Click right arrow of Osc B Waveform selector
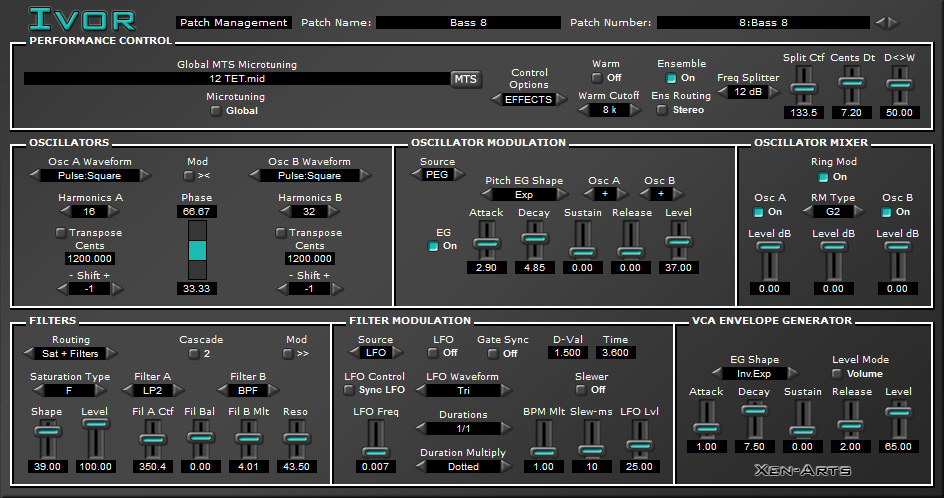 365,176
